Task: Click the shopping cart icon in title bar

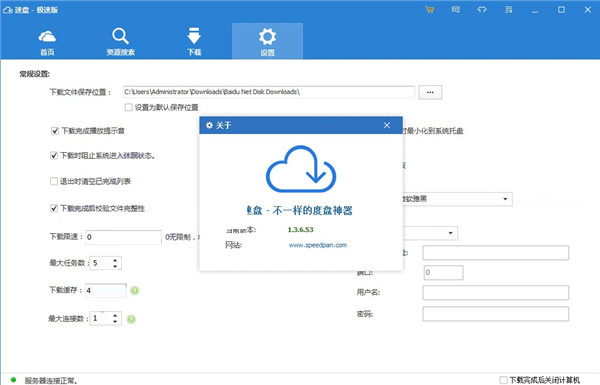Action: coord(430,10)
